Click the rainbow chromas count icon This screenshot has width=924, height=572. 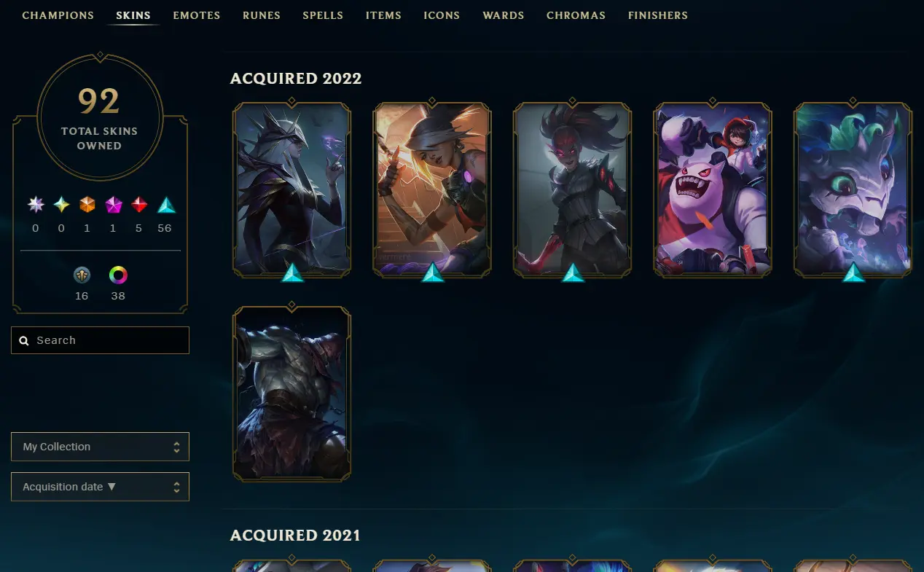point(118,275)
